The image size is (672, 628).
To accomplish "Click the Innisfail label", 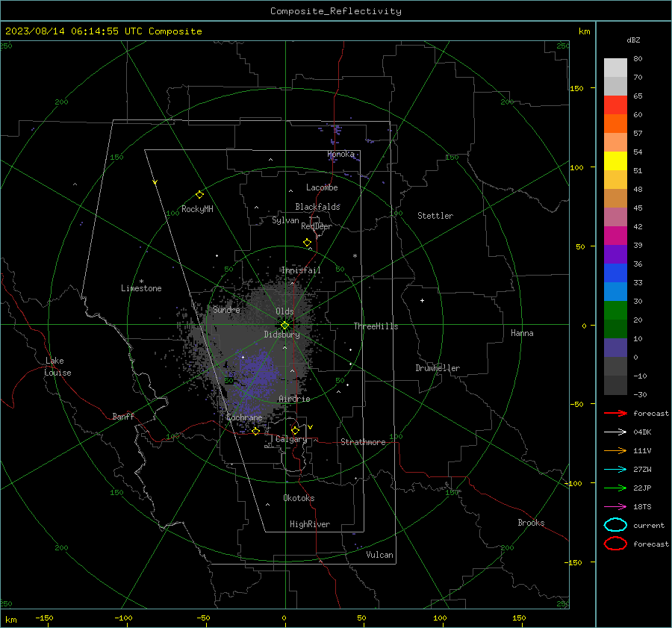I will tap(301, 270).
